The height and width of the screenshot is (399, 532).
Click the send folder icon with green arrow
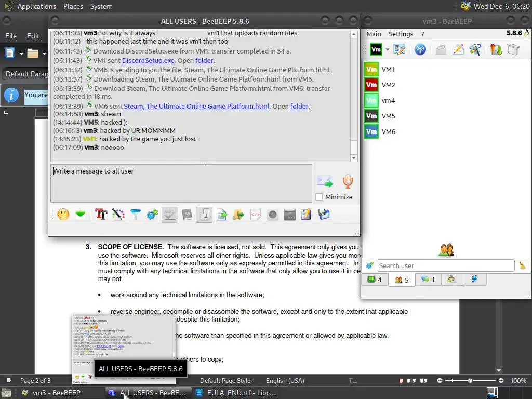point(238,215)
